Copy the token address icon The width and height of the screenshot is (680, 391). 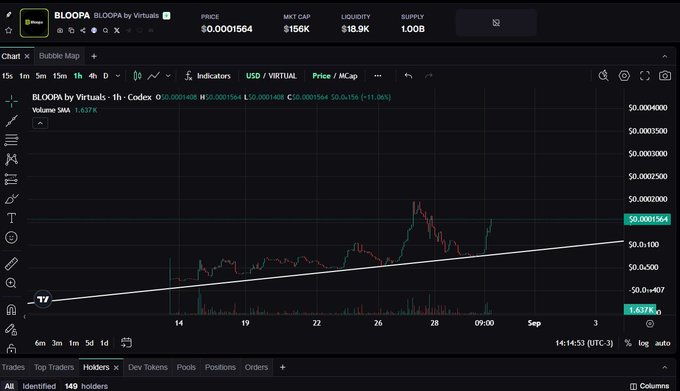coord(71,30)
